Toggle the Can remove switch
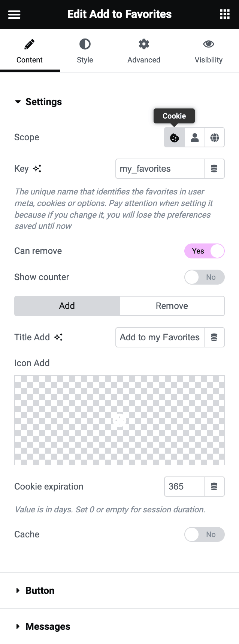Image resolution: width=239 pixels, height=644 pixels. (x=205, y=251)
